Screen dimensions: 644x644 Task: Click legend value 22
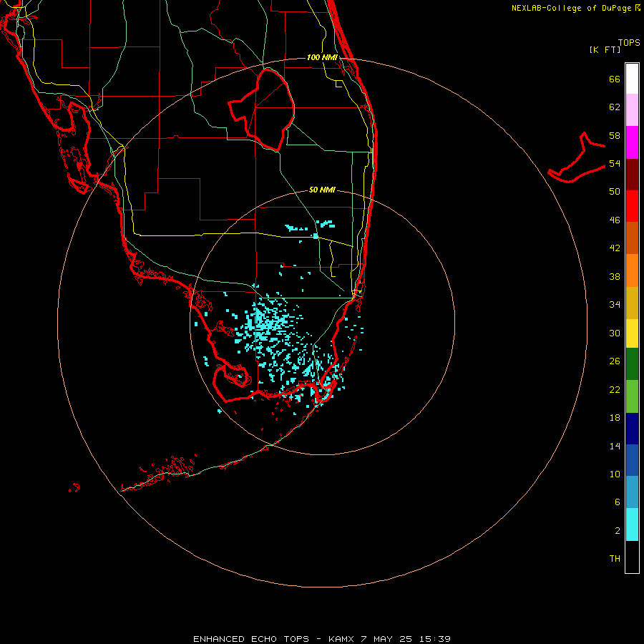click(615, 389)
